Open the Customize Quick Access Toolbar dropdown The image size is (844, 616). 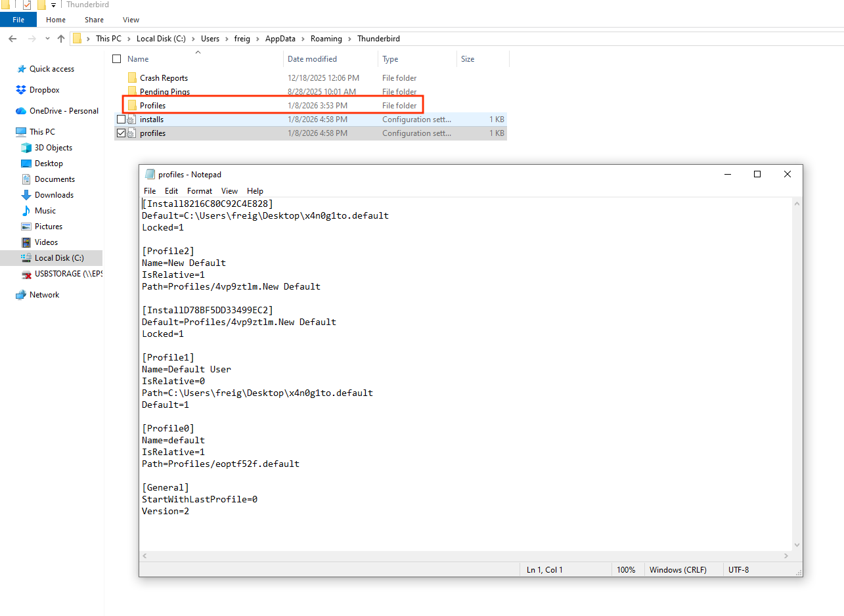[x=53, y=5]
